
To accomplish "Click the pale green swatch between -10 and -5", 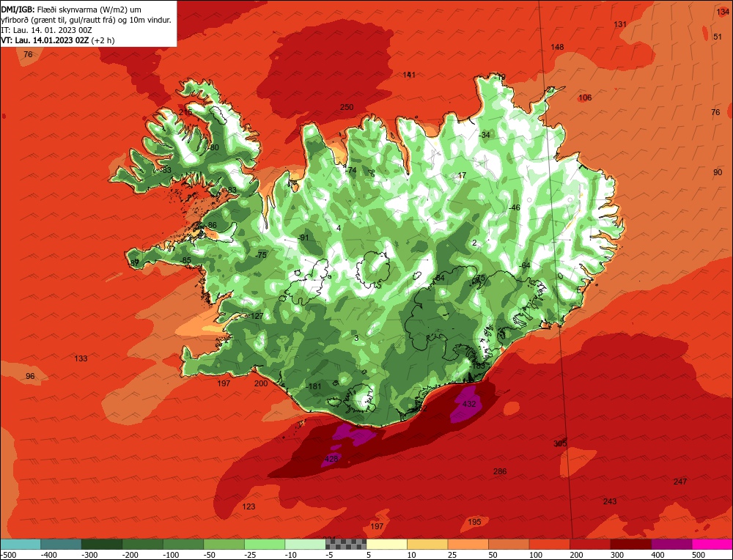I will coord(305,544).
